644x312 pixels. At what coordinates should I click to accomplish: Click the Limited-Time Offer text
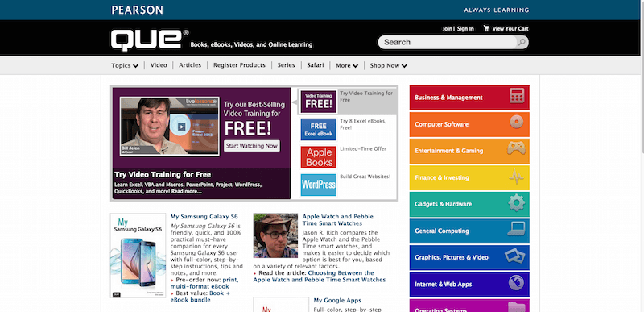pos(363,149)
